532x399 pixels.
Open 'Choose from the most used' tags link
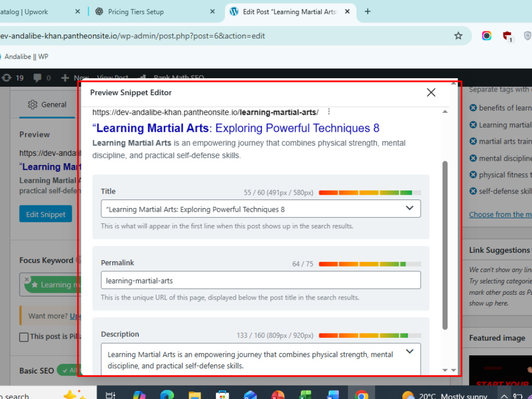[x=501, y=214]
